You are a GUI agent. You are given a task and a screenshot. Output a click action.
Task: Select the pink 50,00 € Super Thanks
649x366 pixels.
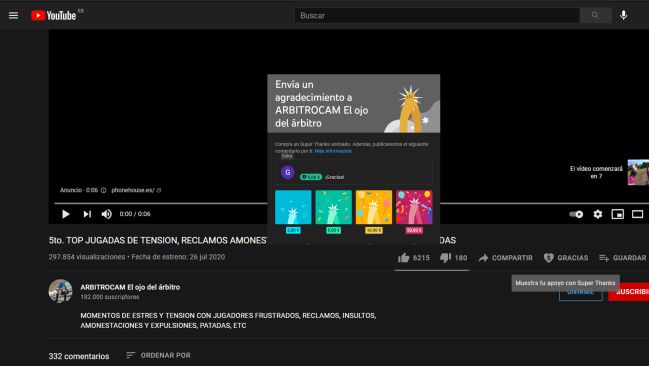(414, 212)
